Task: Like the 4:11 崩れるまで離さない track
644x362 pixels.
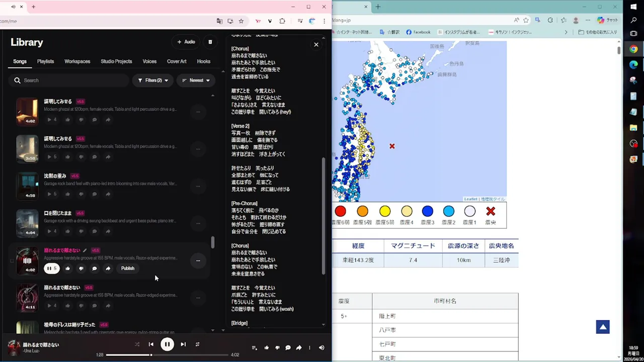Action: pos(67,306)
